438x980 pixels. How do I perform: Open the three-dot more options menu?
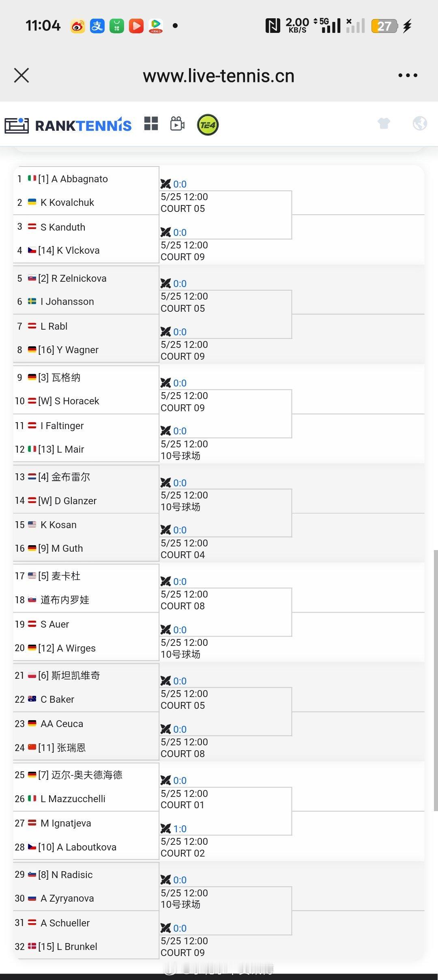pos(408,76)
